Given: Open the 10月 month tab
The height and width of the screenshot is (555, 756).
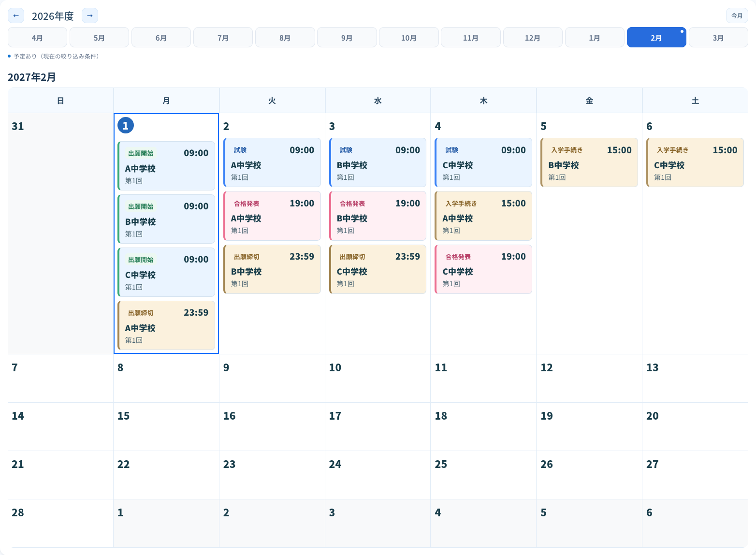Looking at the screenshot, I should click(x=409, y=37).
